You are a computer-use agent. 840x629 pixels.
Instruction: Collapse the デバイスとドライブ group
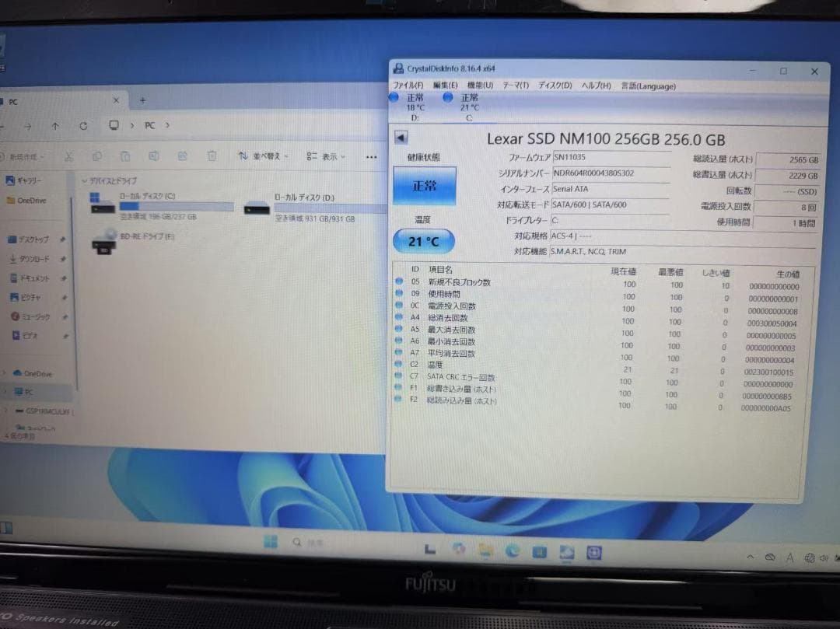coord(84,181)
